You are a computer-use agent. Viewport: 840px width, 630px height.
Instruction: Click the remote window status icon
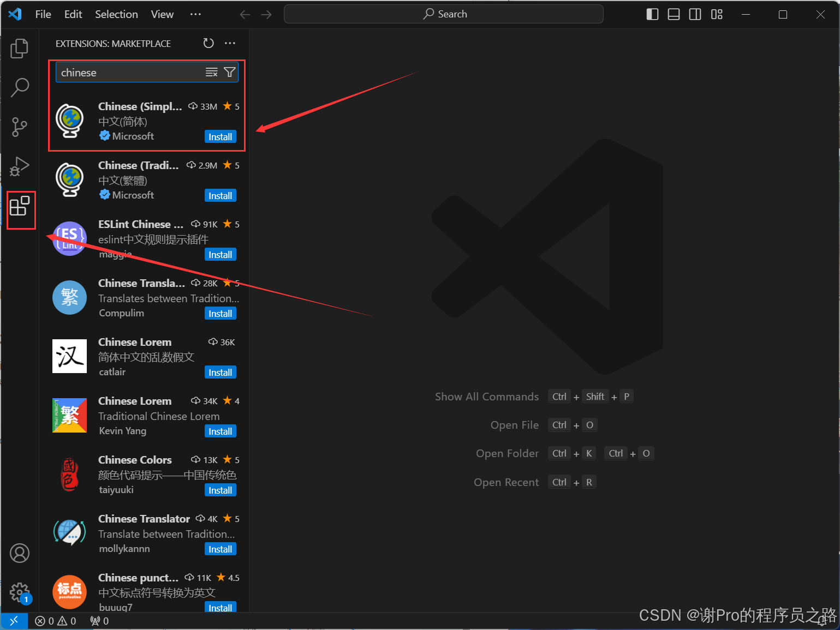[14, 621]
